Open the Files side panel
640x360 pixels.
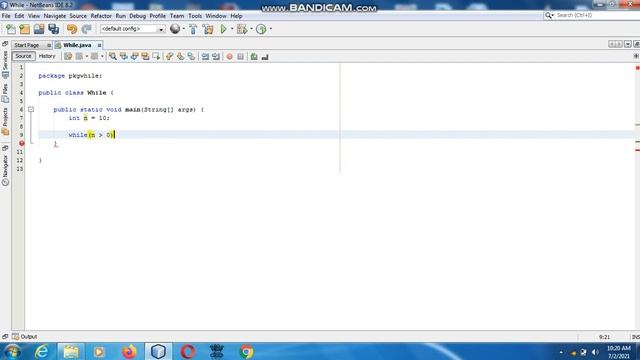tap(5, 93)
